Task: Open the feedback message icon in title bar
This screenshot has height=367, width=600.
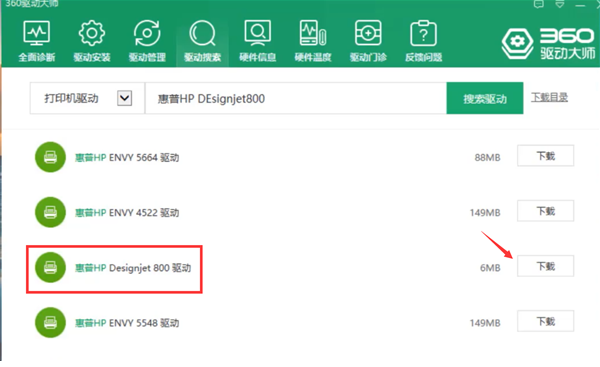Action: (539, 4)
